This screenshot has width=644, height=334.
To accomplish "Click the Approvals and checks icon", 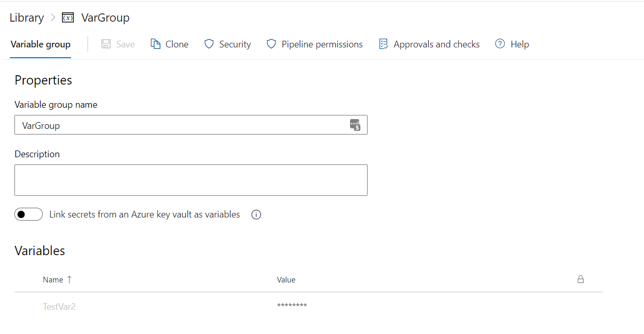I will click(383, 44).
